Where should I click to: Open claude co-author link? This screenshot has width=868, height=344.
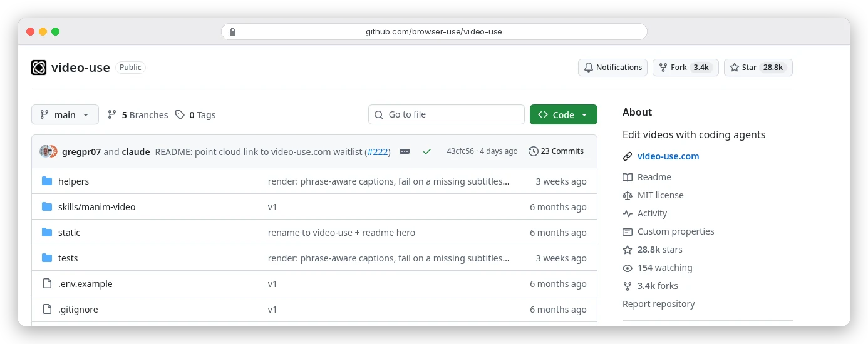[136, 151]
